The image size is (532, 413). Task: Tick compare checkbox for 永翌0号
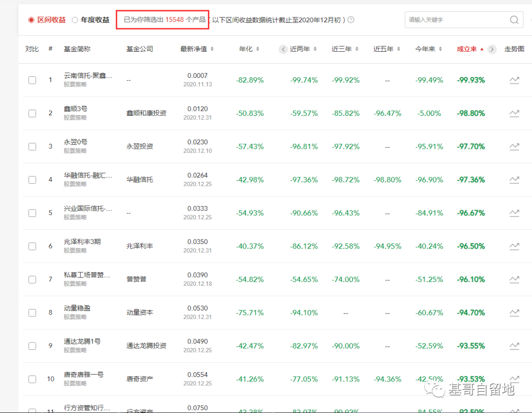click(x=32, y=147)
